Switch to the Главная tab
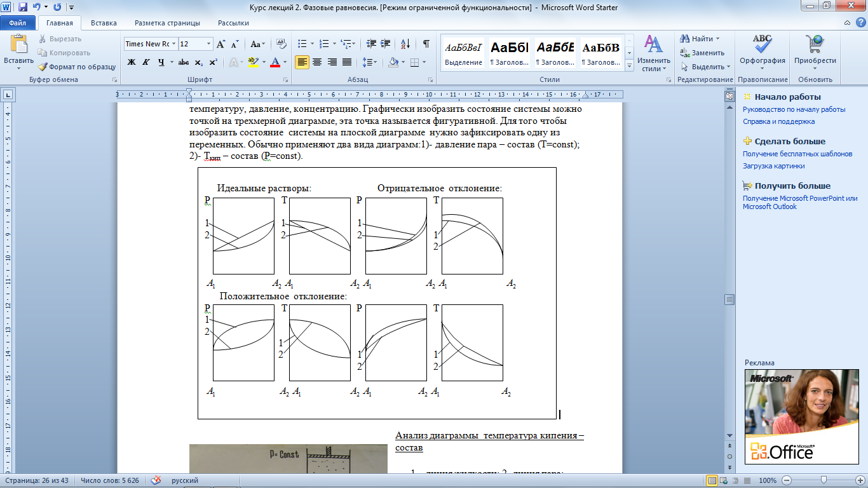The image size is (868, 488). 60,23
